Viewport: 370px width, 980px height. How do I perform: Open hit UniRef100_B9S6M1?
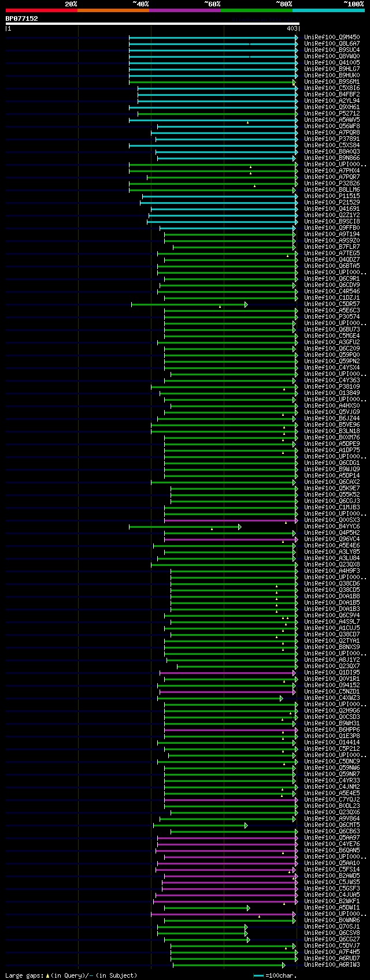332,81
